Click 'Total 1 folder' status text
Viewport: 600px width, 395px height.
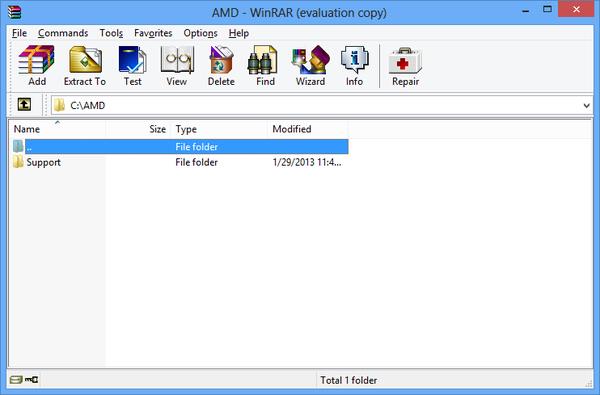pos(349,380)
